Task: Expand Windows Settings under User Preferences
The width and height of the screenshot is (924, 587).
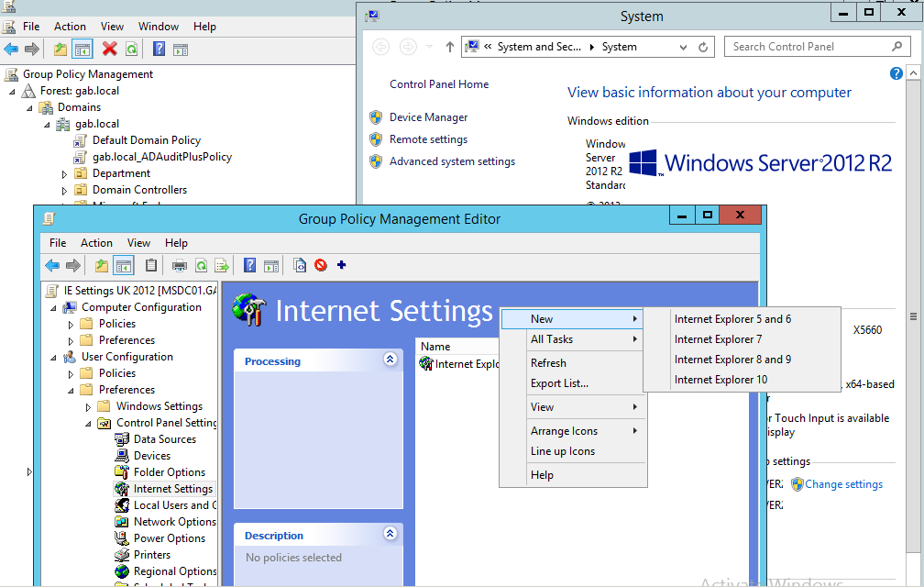Action: (88, 407)
